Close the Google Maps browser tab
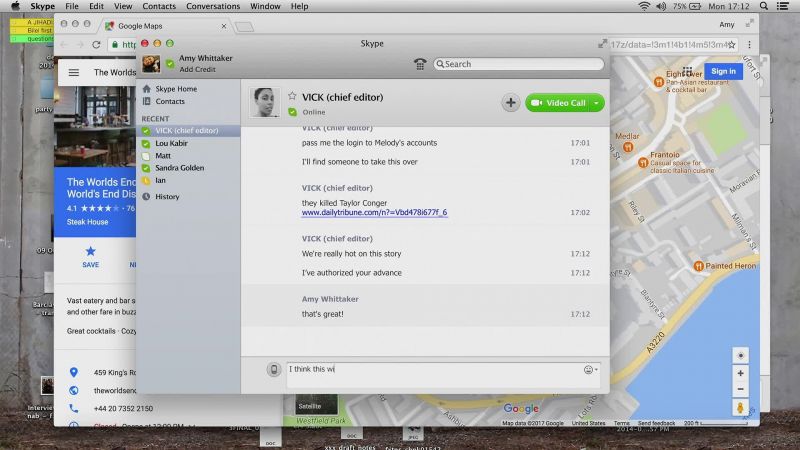 [x=223, y=26]
